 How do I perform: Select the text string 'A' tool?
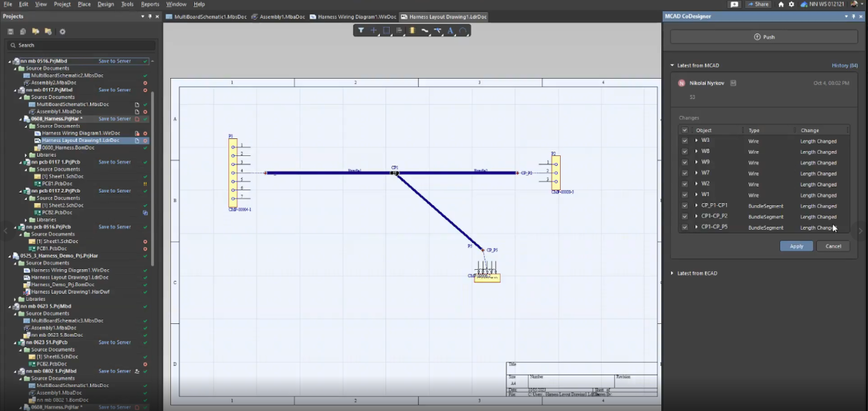[x=450, y=30]
